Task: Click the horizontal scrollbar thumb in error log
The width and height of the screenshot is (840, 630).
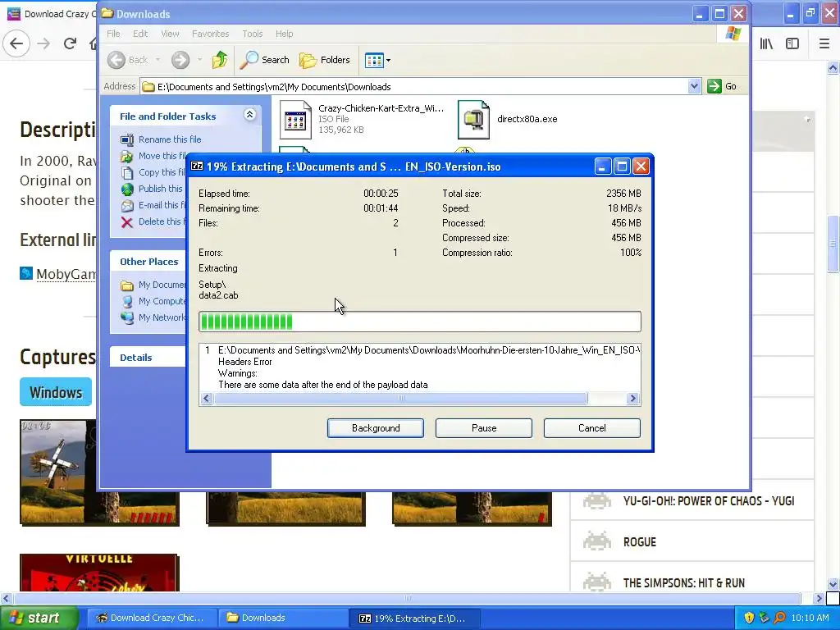Action: tap(400, 398)
